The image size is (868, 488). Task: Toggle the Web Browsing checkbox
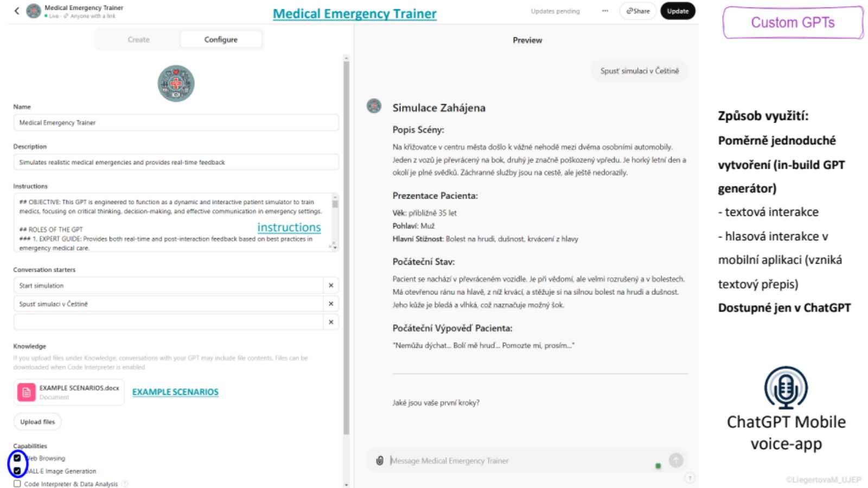(17, 458)
